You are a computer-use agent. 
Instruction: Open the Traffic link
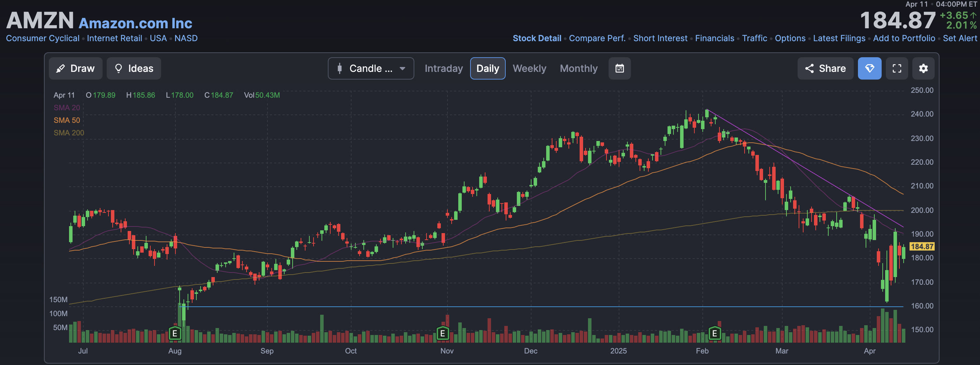[754, 38]
